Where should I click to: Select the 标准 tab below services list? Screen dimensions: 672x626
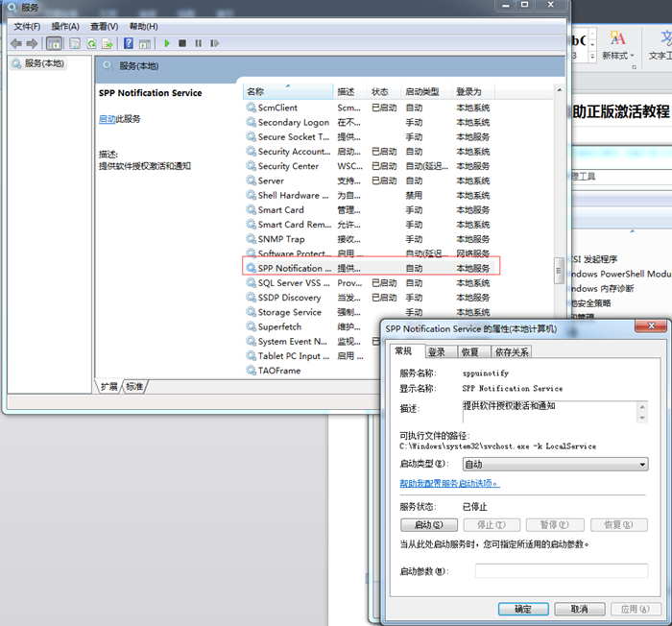click(134, 387)
